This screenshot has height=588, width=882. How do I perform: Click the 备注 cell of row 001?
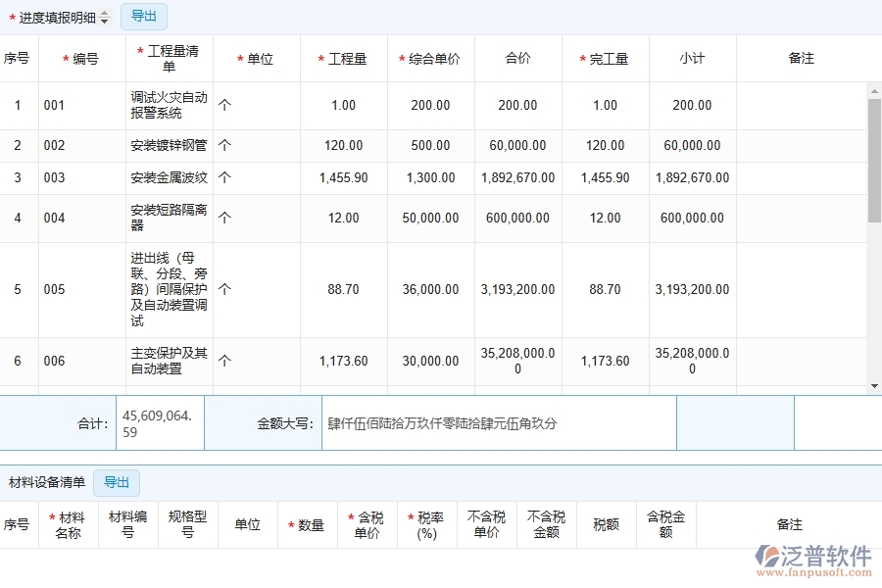tap(800, 106)
